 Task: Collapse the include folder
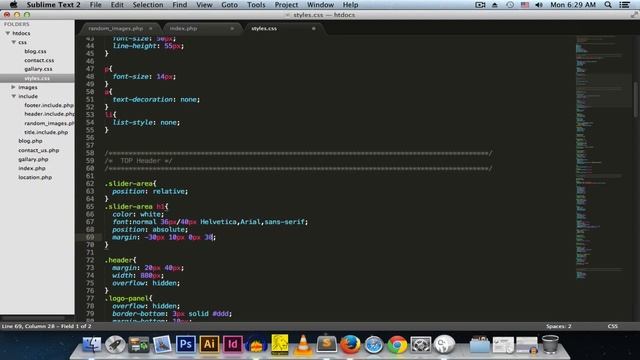pos(13,96)
